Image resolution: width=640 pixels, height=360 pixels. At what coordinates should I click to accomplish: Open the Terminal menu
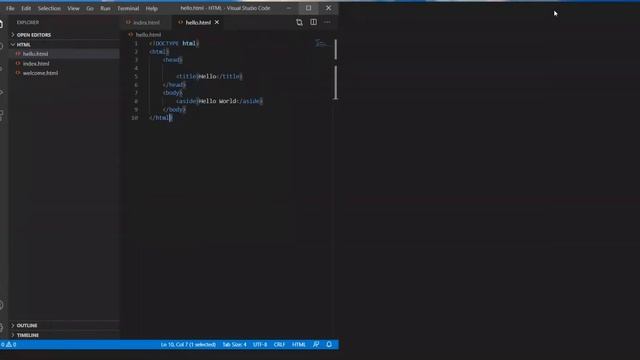pyautogui.click(x=128, y=8)
